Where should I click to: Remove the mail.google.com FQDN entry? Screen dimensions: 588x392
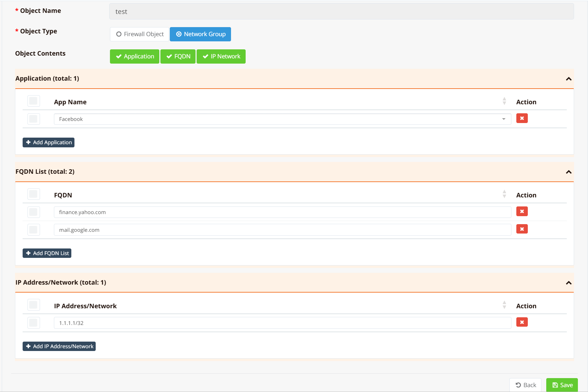[x=522, y=229]
